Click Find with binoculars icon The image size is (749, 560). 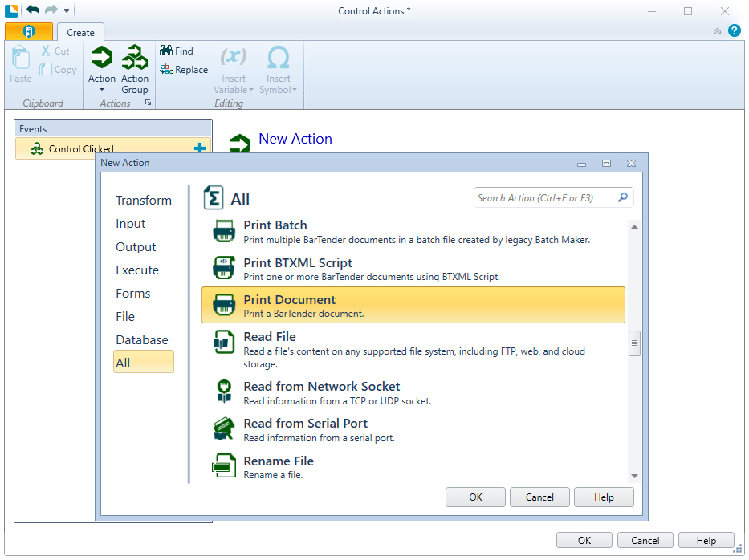pyautogui.click(x=177, y=51)
